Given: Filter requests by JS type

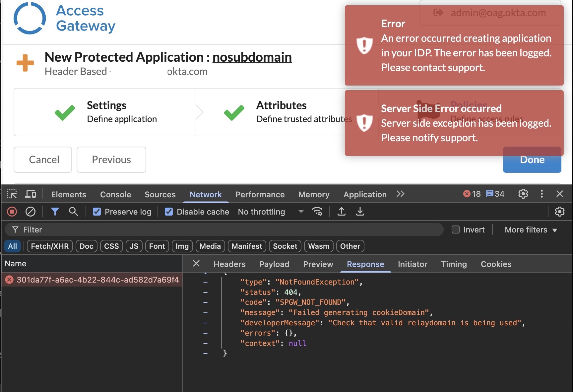Looking at the screenshot, I should (x=134, y=246).
